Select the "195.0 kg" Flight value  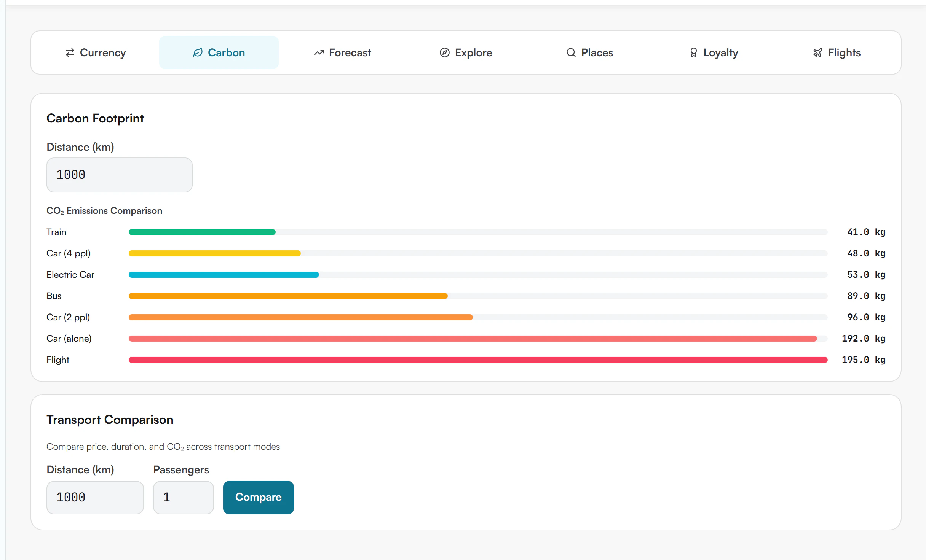864,360
